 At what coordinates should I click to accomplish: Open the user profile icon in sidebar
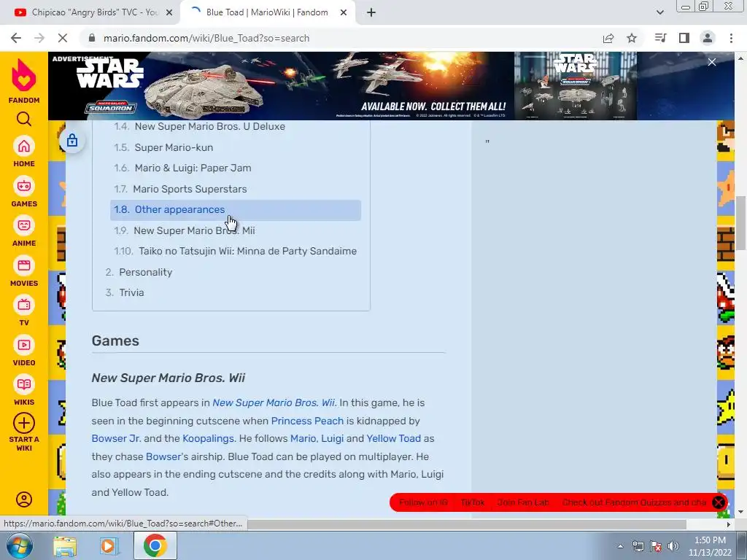(24, 499)
